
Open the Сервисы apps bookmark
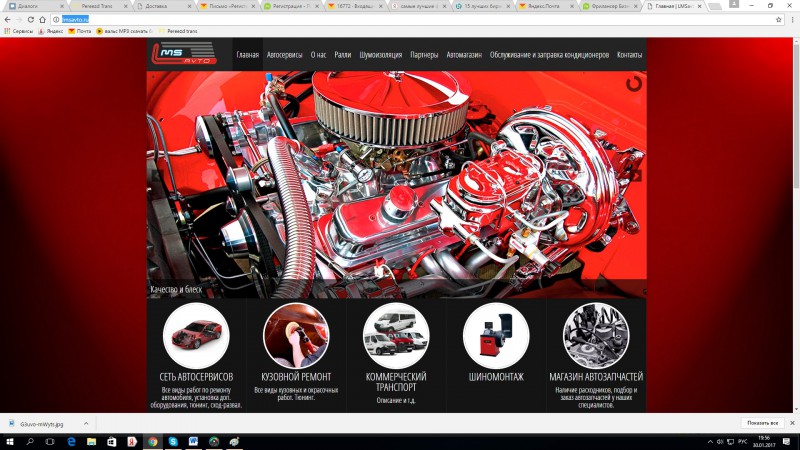coord(18,31)
